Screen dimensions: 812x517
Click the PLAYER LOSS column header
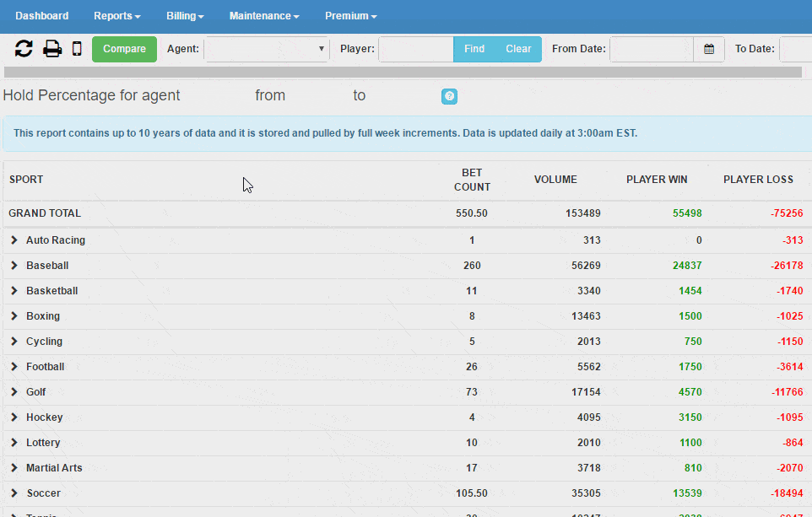[758, 180]
